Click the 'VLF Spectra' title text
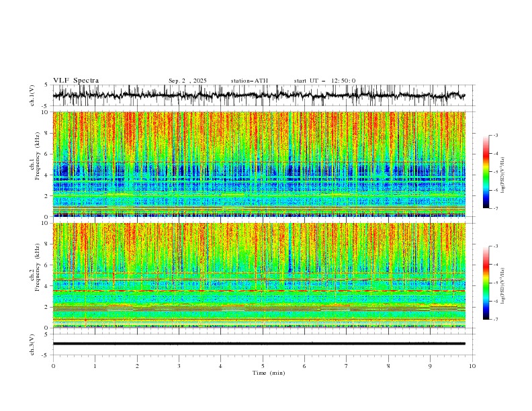Screen dimensions: 532x411 pos(76,81)
